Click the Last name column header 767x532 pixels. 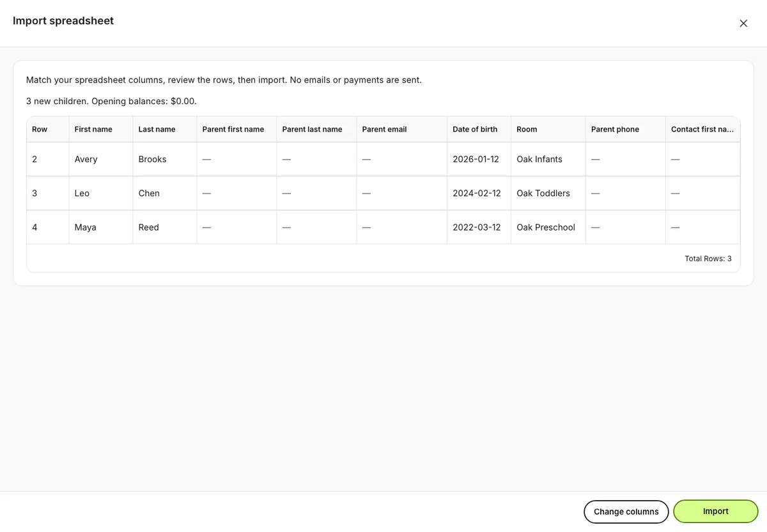click(165, 129)
